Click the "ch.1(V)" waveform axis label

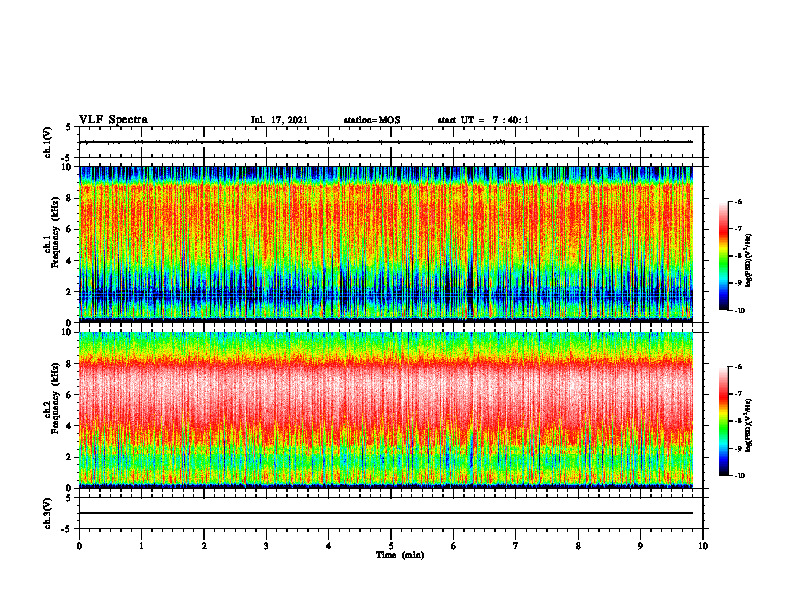(x=47, y=142)
